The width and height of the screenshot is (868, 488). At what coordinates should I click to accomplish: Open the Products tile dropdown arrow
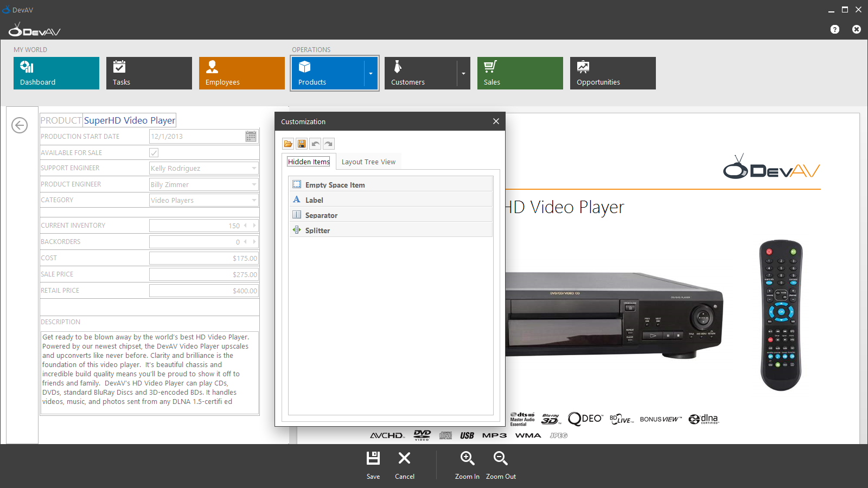[371, 73]
